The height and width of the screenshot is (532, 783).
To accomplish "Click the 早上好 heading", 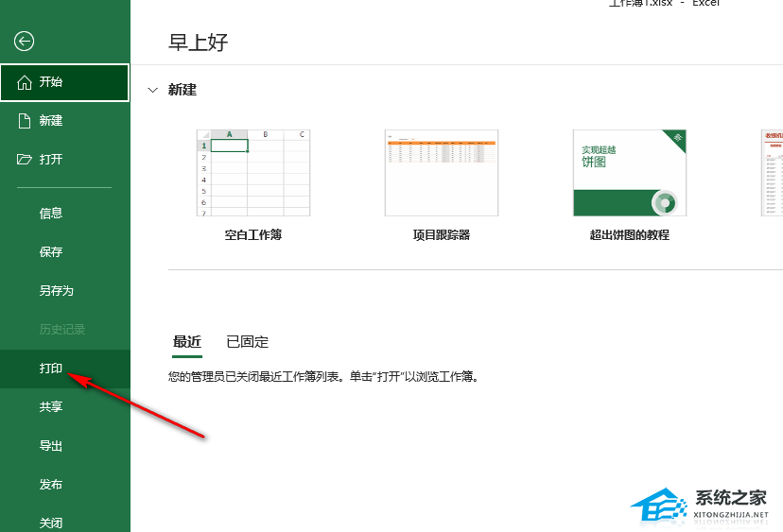I will [199, 43].
